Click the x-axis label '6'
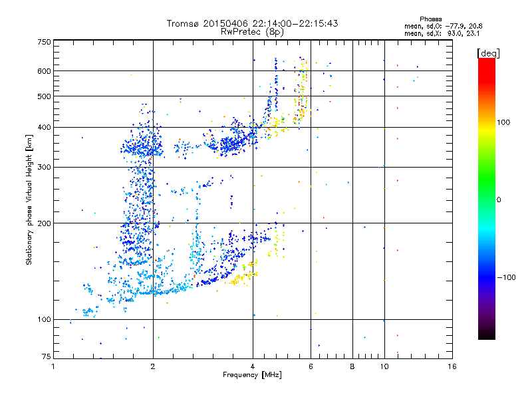 pos(311,366)
